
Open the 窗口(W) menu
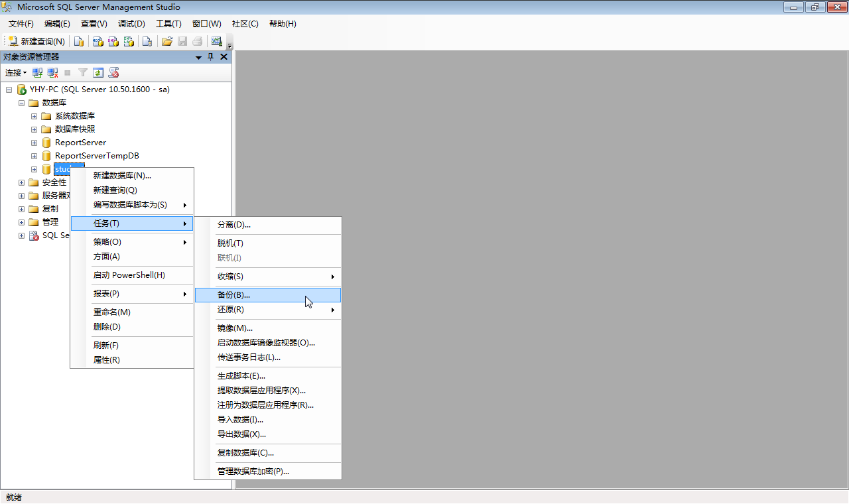coord(207,24)
